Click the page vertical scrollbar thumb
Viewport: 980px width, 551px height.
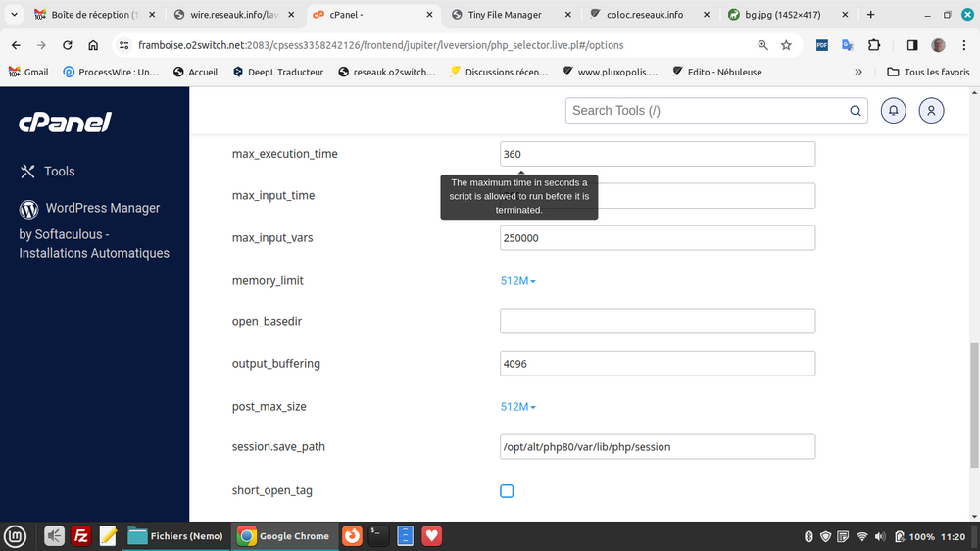point(974,405)
